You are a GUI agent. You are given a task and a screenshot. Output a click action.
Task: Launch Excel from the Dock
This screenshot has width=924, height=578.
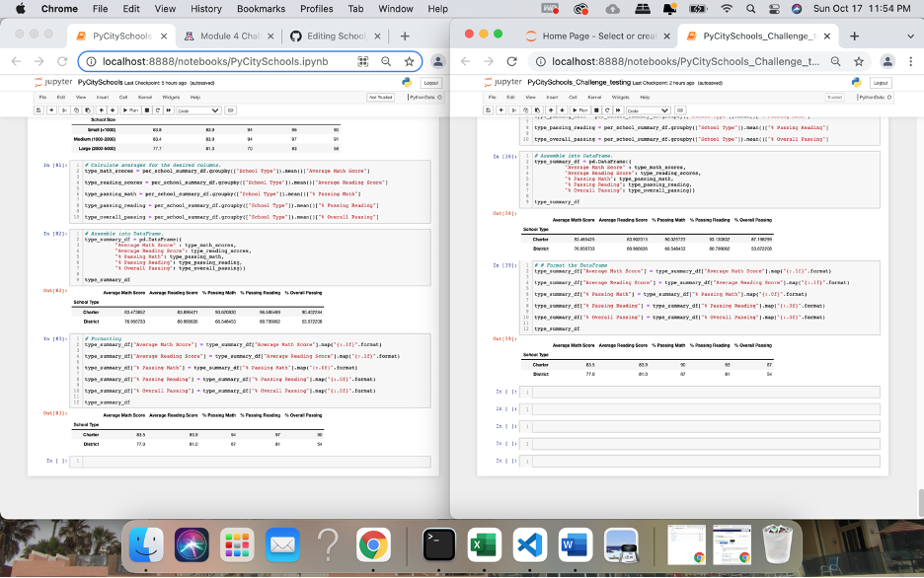(x=484, y=543)
